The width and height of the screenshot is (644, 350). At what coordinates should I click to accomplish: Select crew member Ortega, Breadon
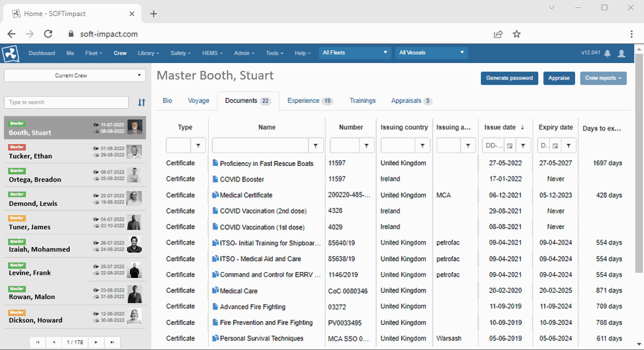click(x=75, y=175)
